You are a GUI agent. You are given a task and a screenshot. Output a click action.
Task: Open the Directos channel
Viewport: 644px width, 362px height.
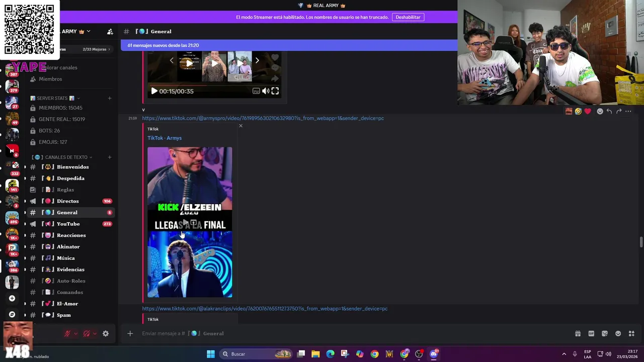point(70,201)
